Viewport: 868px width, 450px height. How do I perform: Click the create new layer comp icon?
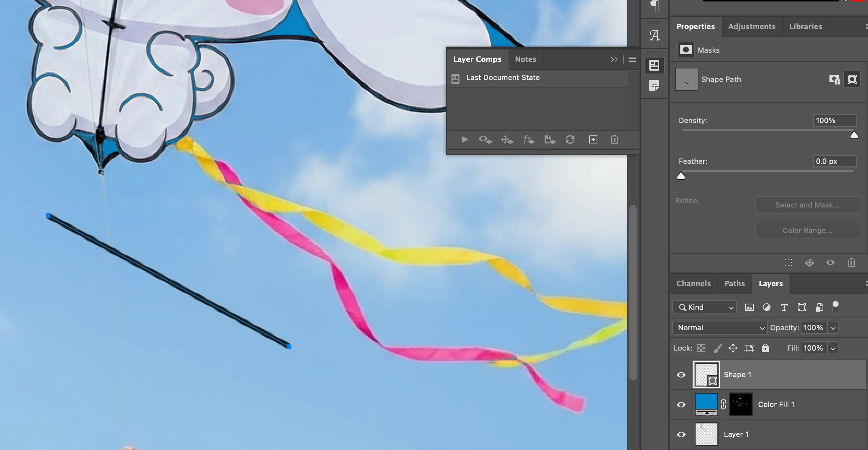(593, 140)
